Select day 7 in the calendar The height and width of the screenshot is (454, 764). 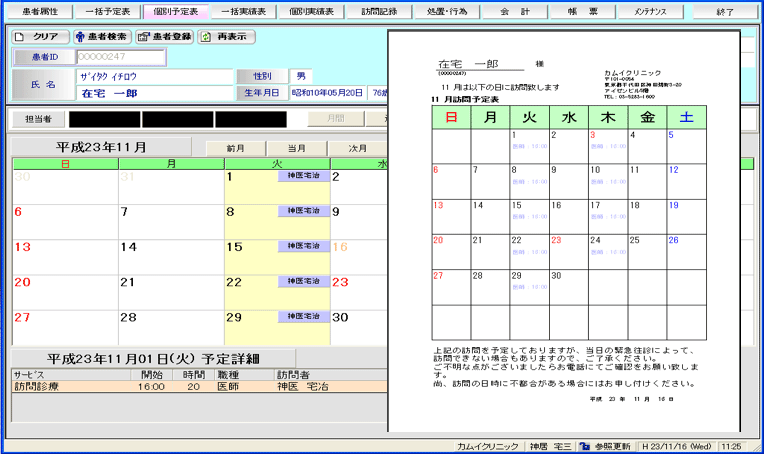pos(172,222)
